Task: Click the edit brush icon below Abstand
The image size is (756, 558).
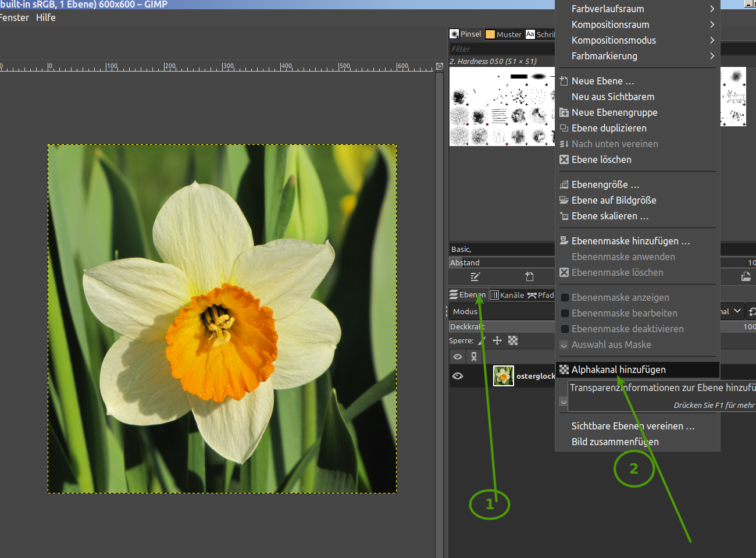Action: [475, 277]
